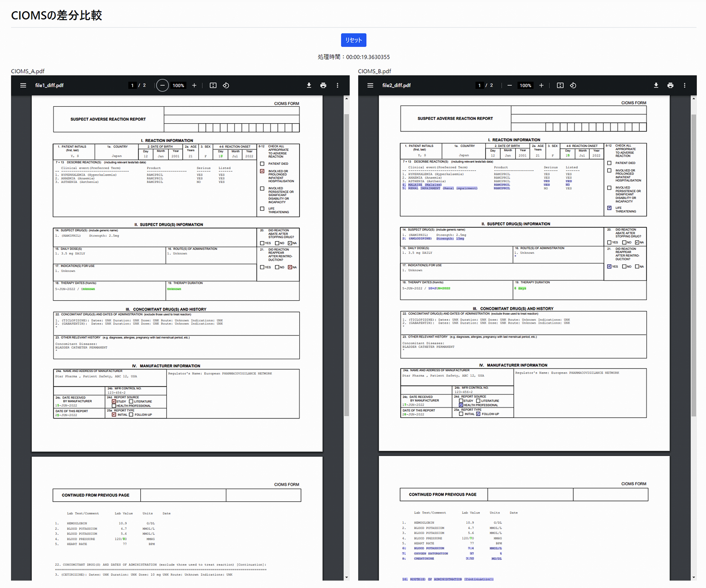
Task: Rotate the left PDF counterclockwise
Action: [226, 85]
